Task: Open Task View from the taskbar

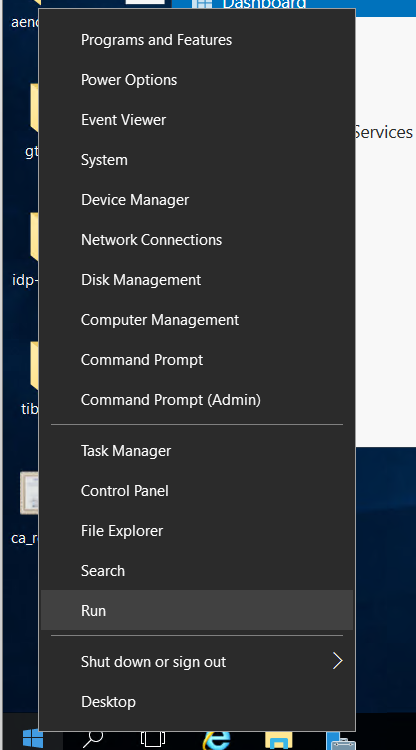Action: pos(153,740)
